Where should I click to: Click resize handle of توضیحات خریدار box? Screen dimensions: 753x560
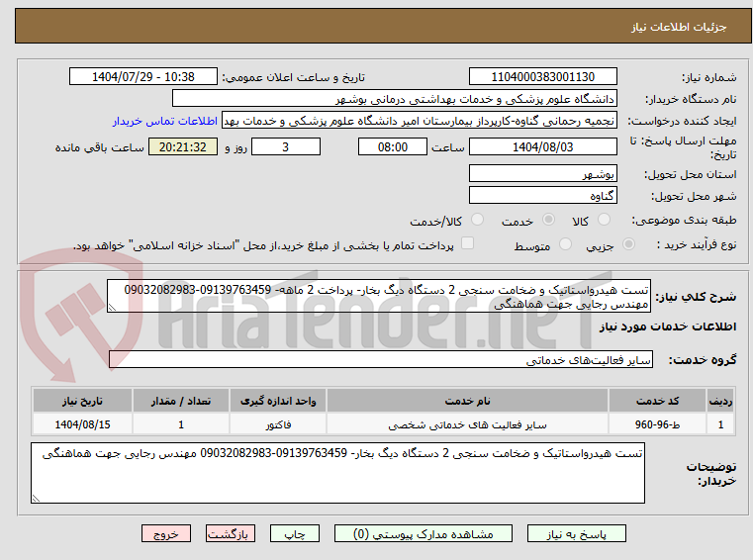pos(36,499)
